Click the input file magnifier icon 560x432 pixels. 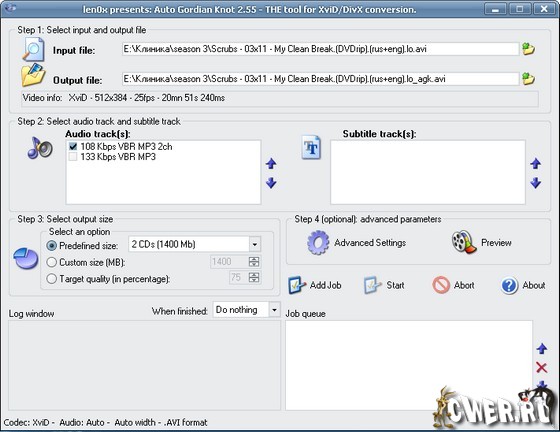point(34,50)
